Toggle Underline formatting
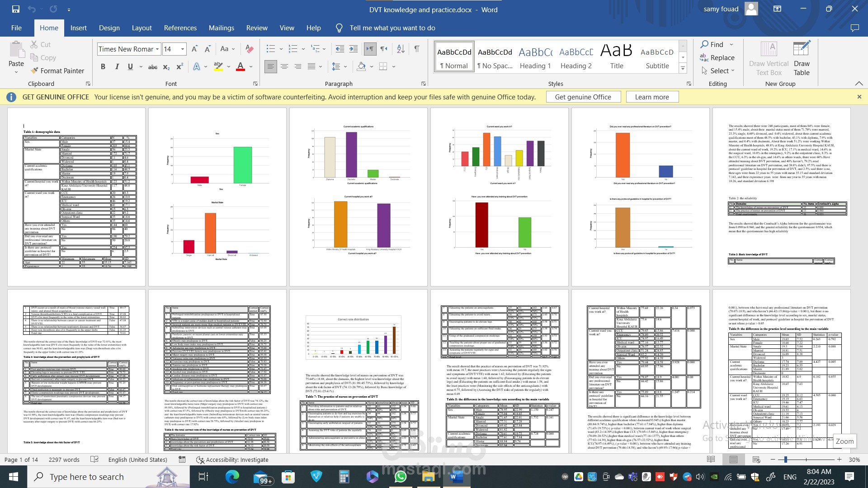The height and width of the screenshot is (488, 868). pyautogui.click(x=130, y=66)
